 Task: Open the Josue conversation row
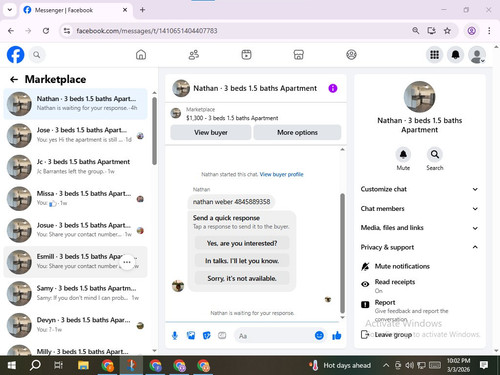[x=75, y=230]
